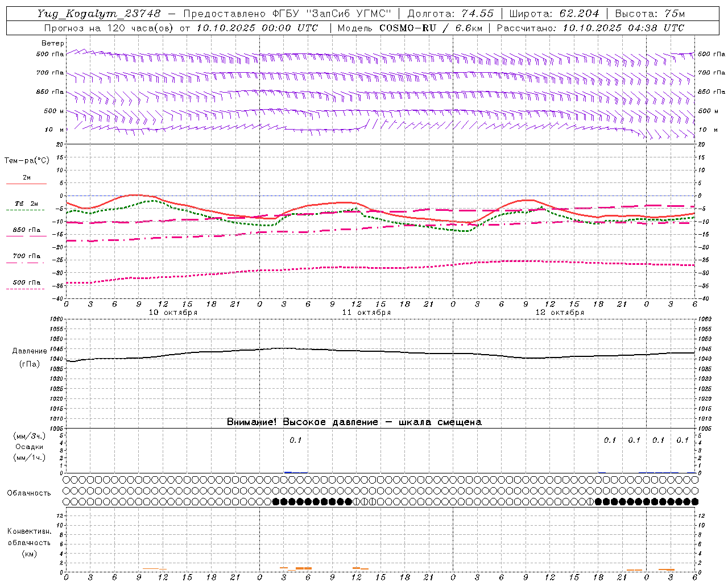This screenshot has width=728, height=582.
Task: Click the Осадки precipitation label
Action: [x=29, y=447]
